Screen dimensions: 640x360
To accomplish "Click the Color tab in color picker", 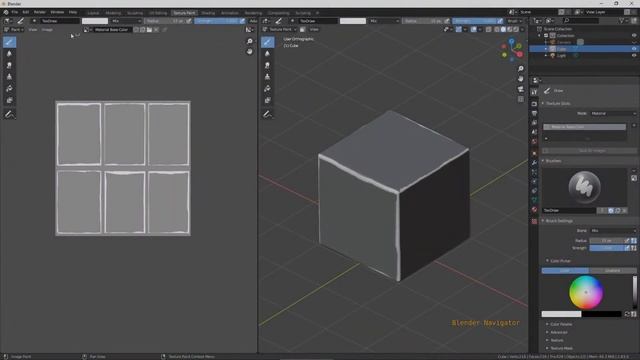I will (565, 271).
